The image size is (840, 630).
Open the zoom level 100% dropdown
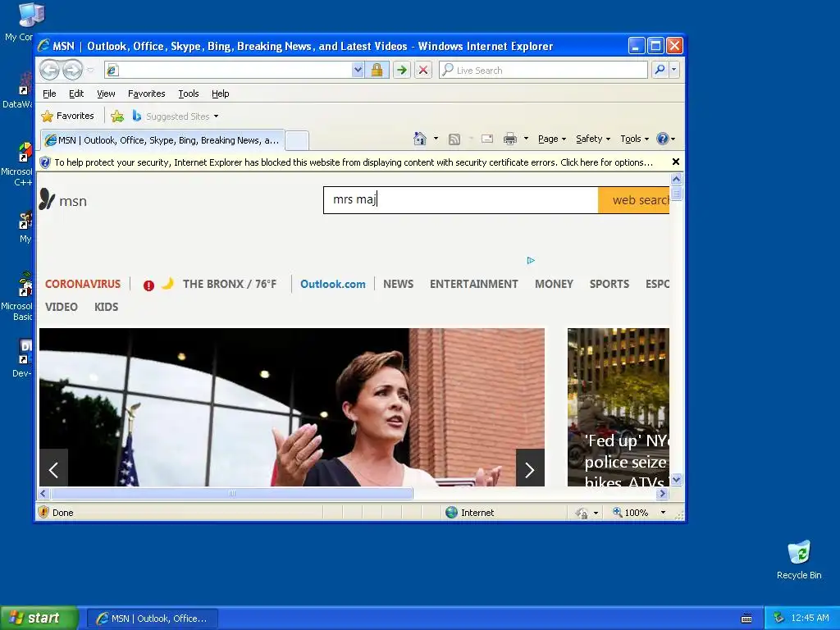pyautogui.click(x=663, y=513)
